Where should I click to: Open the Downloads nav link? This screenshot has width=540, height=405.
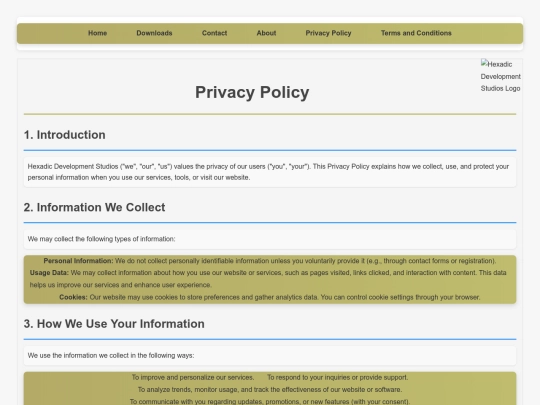pyautogui.click(x=154, y=33)
